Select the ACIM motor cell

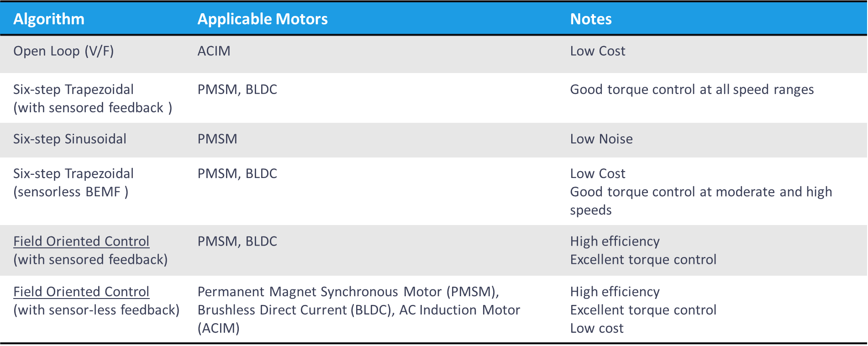point(214,51)
